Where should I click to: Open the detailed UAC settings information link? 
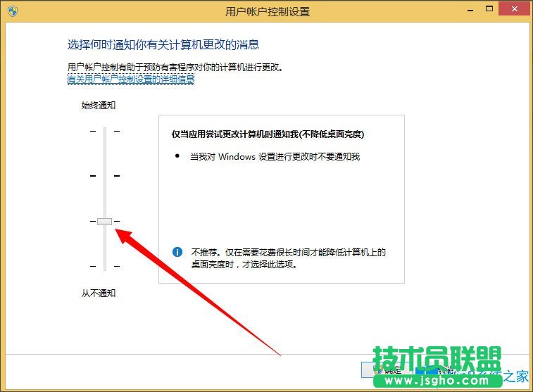point(131,79)
